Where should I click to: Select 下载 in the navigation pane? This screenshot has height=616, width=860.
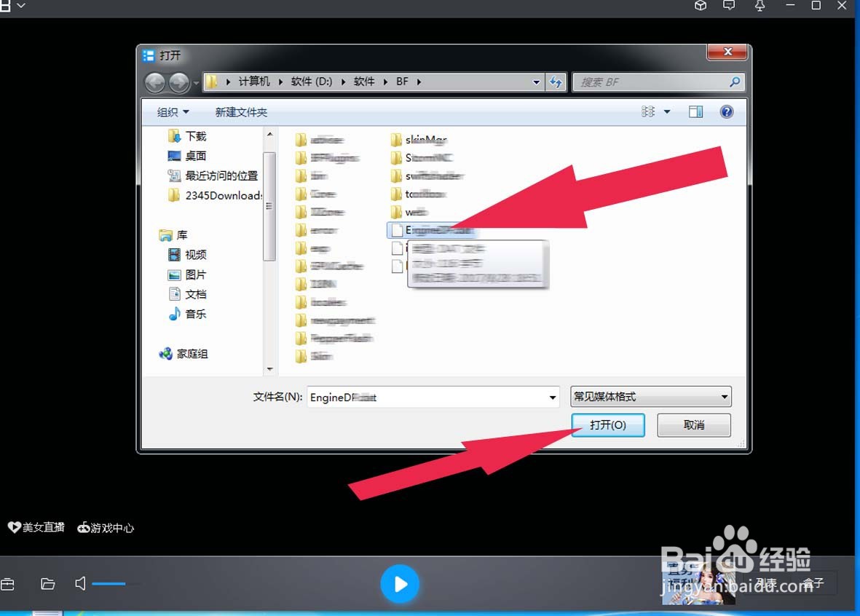click(187, 136)
